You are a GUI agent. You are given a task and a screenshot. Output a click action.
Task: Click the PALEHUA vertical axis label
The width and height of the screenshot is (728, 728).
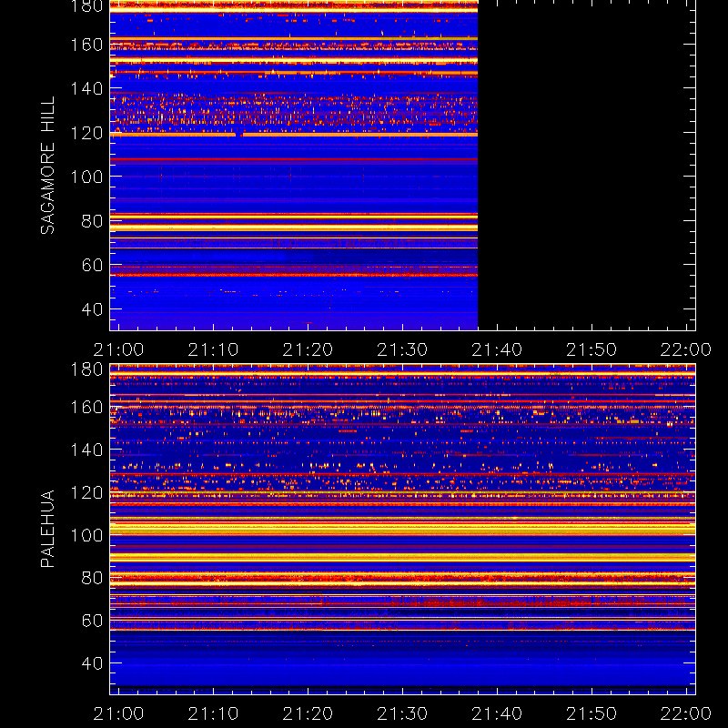coord(47,529)
